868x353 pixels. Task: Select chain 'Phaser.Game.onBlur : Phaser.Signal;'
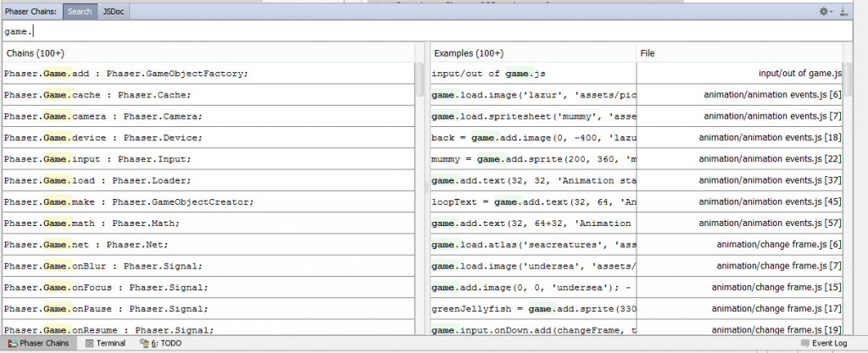pos(209,267)
